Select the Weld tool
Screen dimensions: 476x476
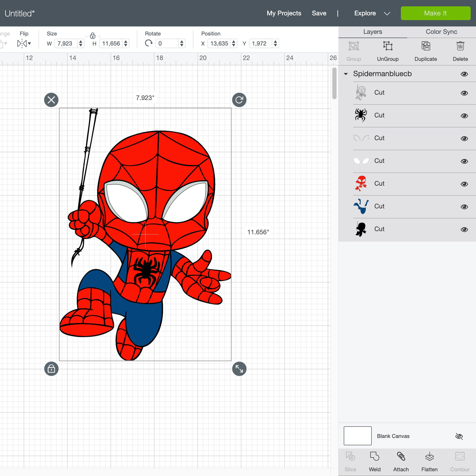pos(374,457)
